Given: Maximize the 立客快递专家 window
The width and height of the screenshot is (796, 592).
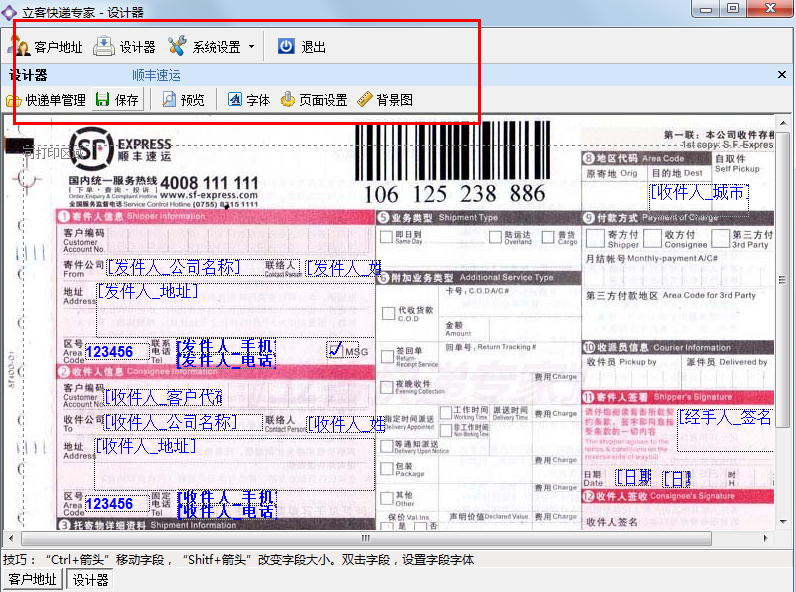Looking at the screenshot, I should (733, 8).
